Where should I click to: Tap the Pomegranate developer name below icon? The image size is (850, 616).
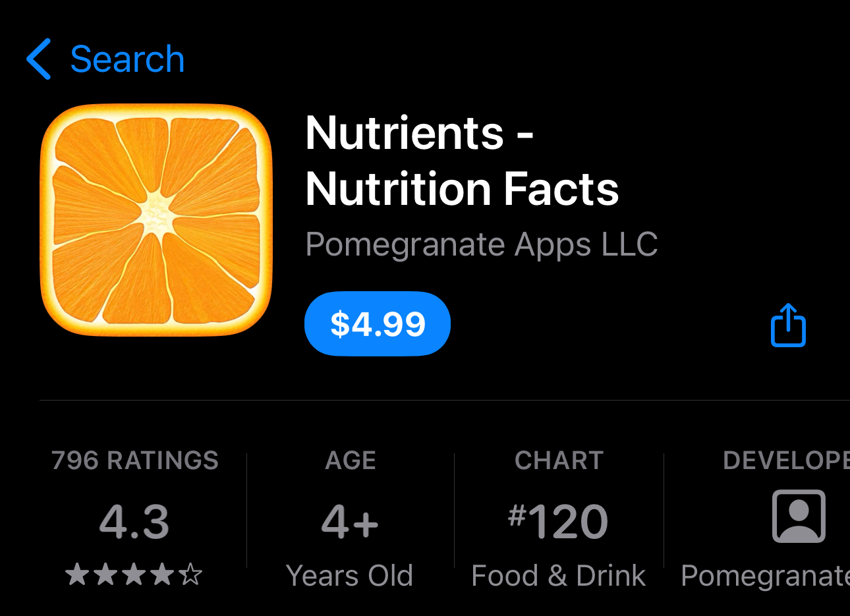click(x=765, y=576)
